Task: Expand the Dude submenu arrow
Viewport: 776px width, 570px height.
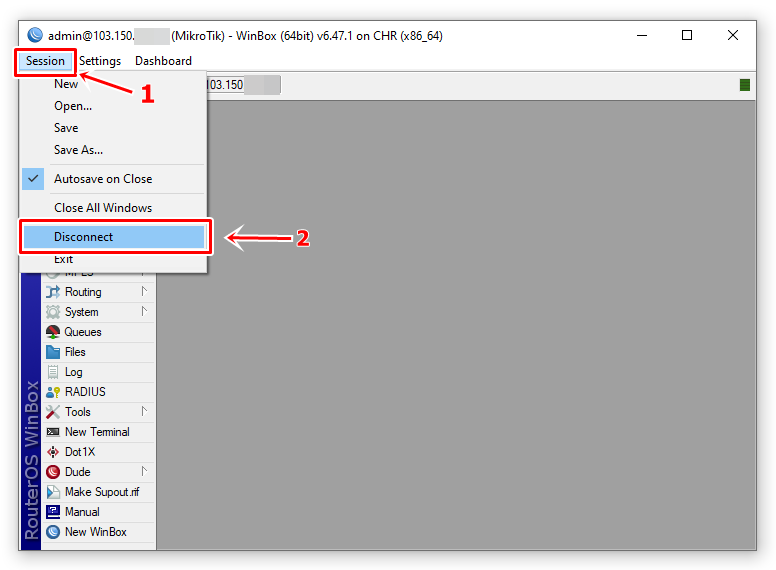Action: 144,472
